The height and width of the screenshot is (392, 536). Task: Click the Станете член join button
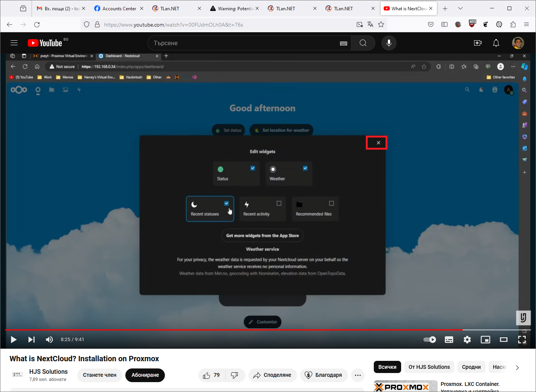[100, 375]
